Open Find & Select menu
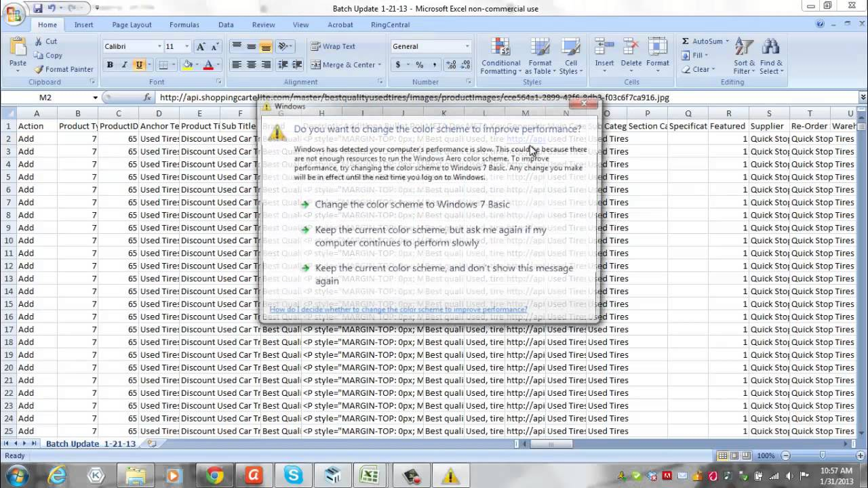Viewport: 868px width, 488px height. (x=771, y=56)
